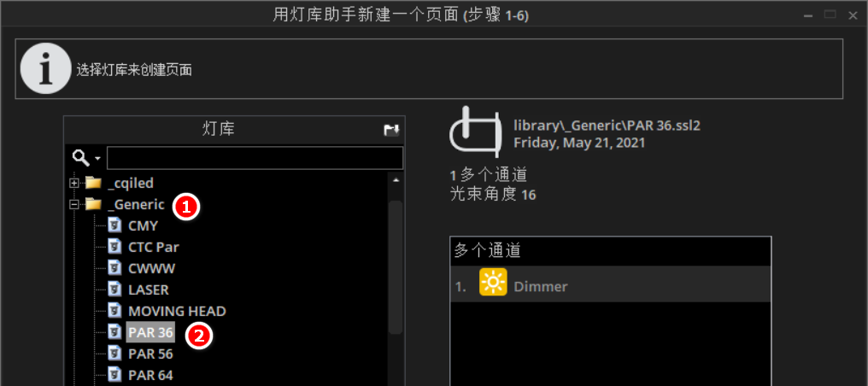This screenshot has width=868, height=386.
Task: Expand the _cqiled folder
Action: tap(73, 183)
